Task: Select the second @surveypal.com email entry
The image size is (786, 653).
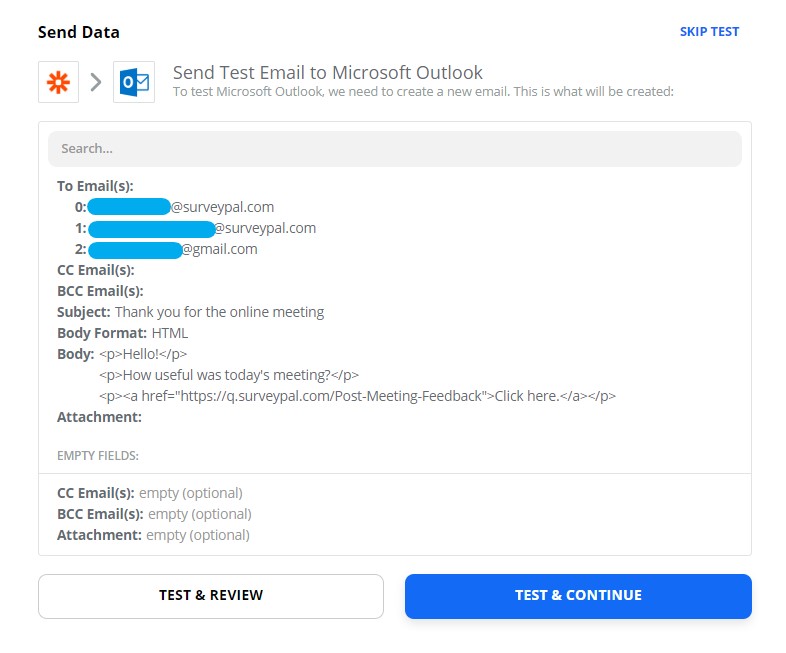Action: click(x=195, y=228)
